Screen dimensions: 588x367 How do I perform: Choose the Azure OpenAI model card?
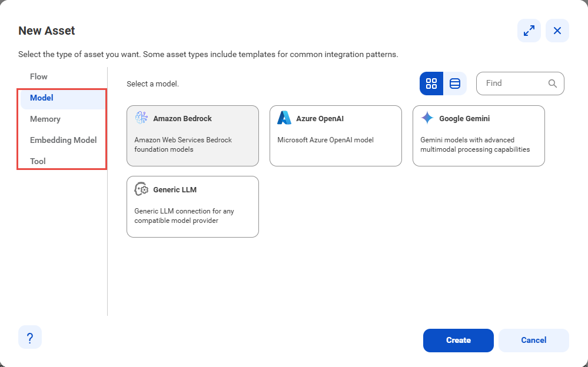click(x=335, y=136)
